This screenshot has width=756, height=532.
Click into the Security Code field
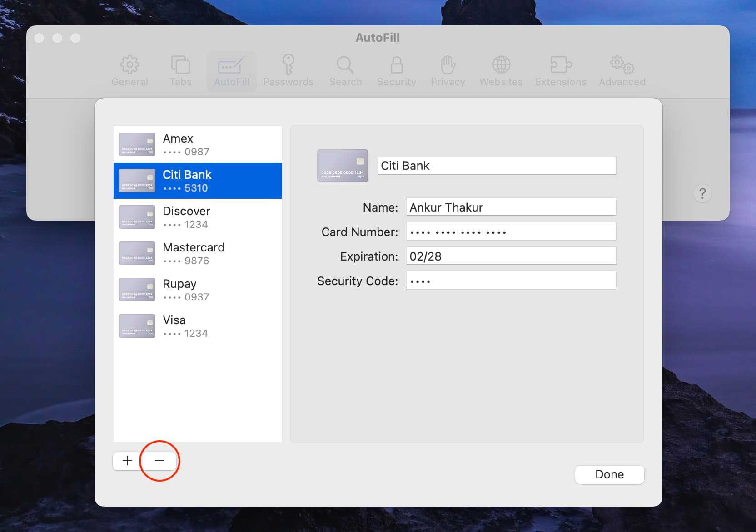511,281
